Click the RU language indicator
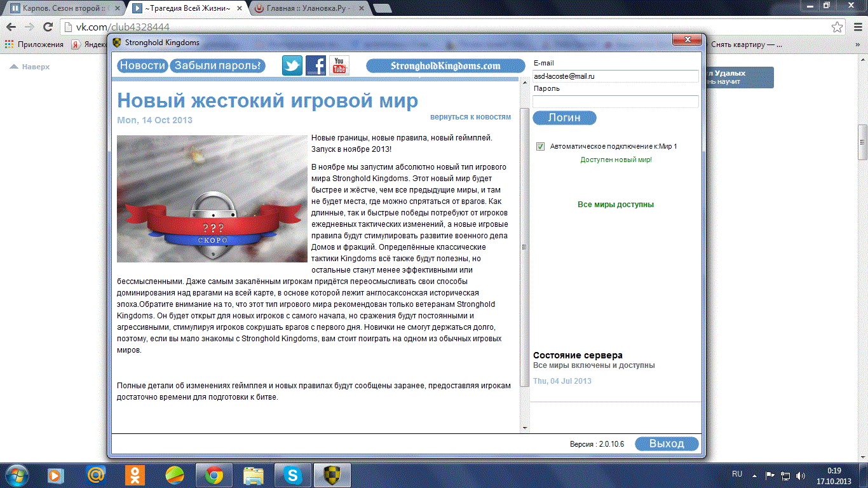868x488 pixels. click(x=737, y=474)
